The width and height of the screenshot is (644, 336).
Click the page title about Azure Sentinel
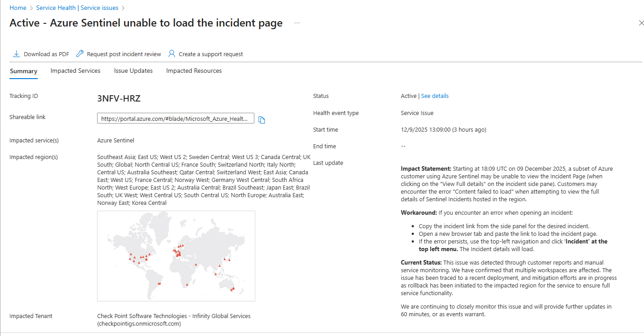[146, 23]
